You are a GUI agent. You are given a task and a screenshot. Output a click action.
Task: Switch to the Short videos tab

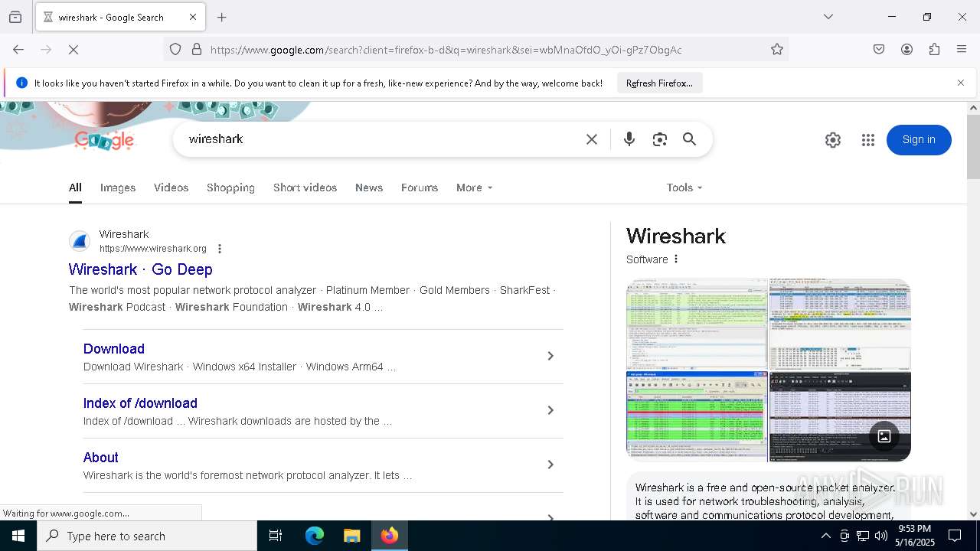[305, 187]
